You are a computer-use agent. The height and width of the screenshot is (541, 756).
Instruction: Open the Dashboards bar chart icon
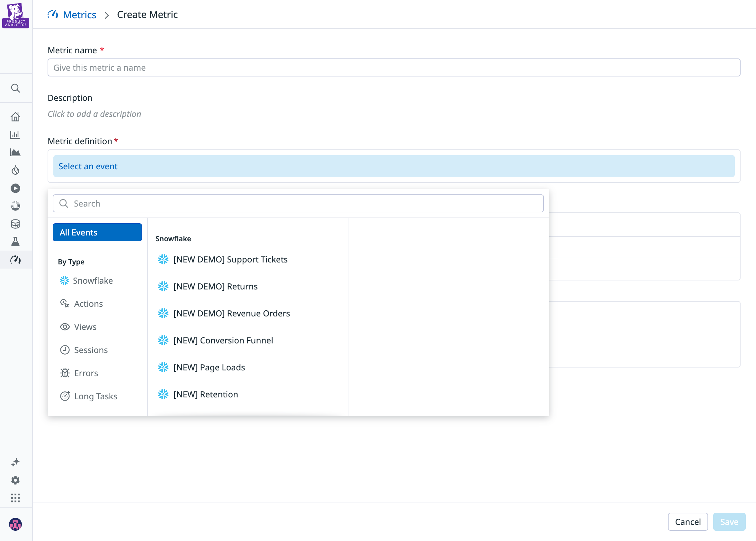[16, 135]
